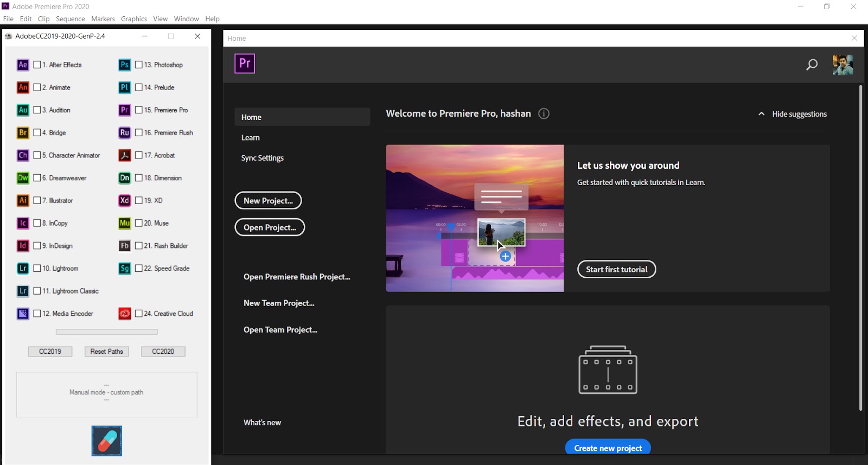Viewport: 868px width, 465px height.
Task: Click the CC2019 button
Action: (x=50, y=352)
